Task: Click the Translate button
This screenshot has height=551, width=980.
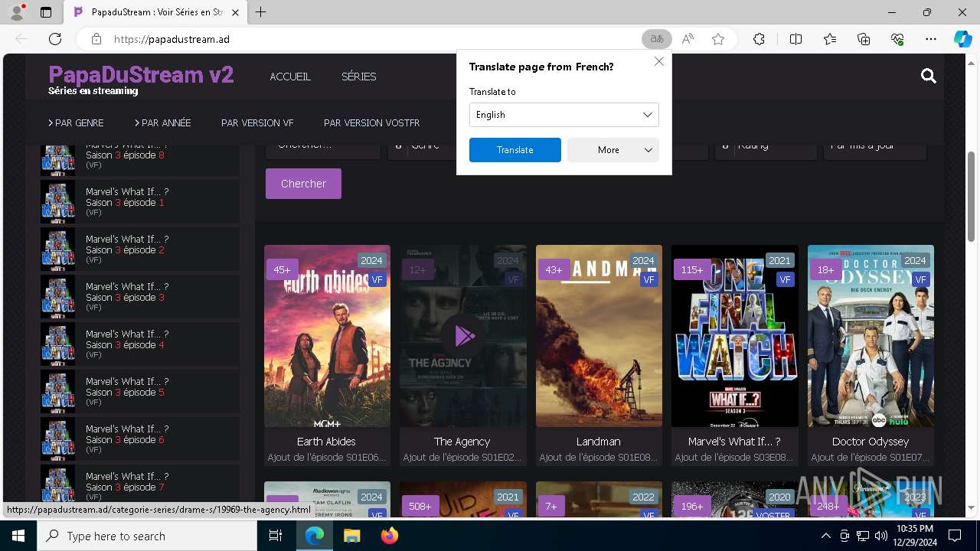Action: (x=515, y=150)
